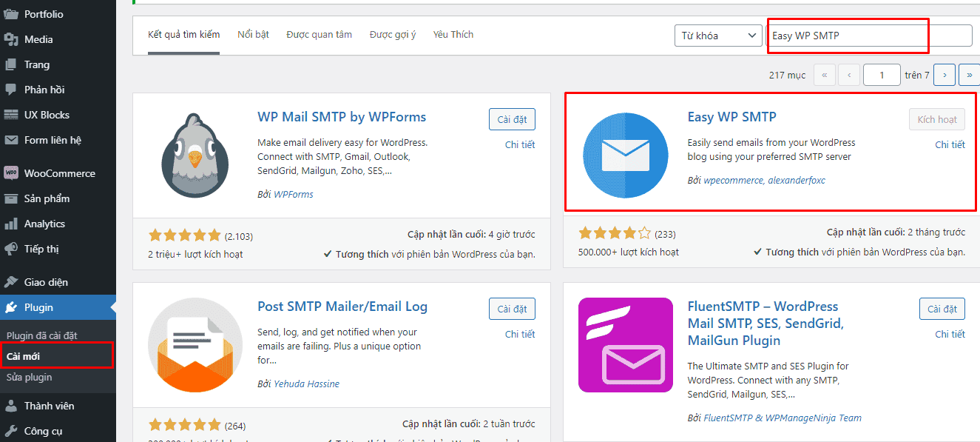Click the previous page arrow button
Screen dimensions: 980x442
849,75
